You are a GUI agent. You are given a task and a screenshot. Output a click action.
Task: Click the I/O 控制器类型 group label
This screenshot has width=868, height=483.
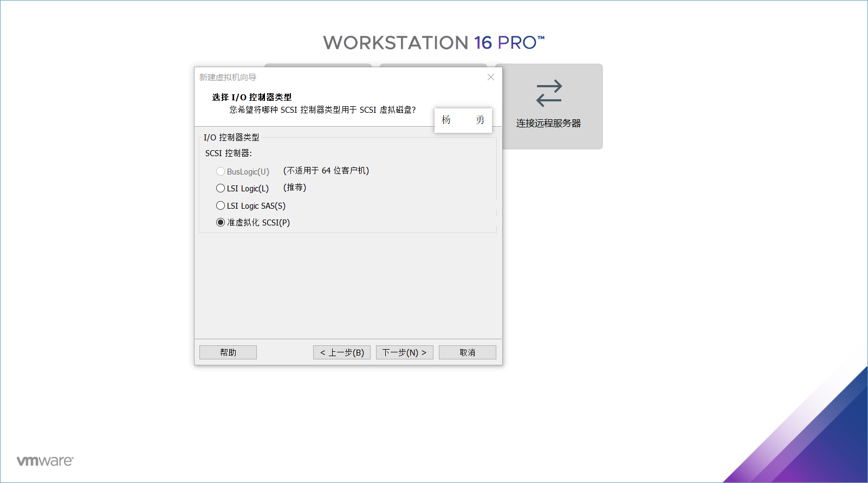click(231, 138)
